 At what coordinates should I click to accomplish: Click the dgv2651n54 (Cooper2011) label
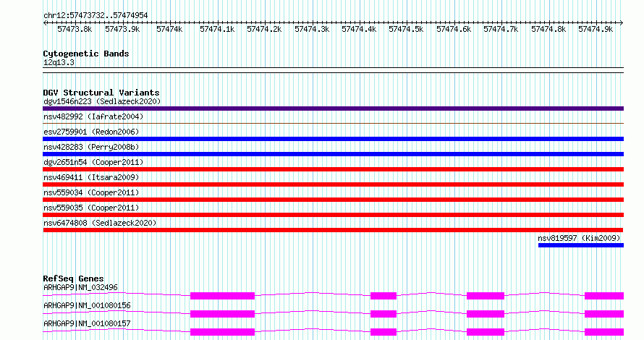pyautogui.click(x=93, y=163)
